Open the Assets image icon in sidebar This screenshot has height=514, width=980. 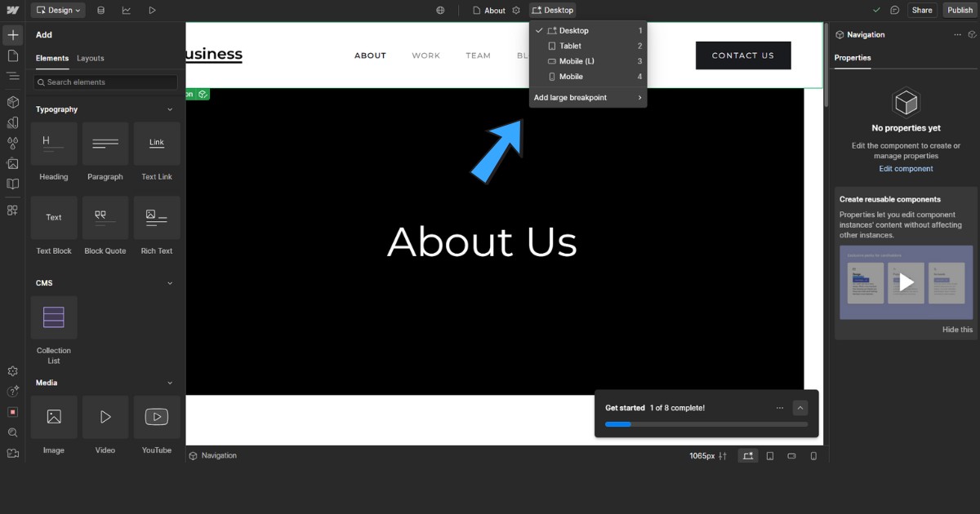(12, 163)
